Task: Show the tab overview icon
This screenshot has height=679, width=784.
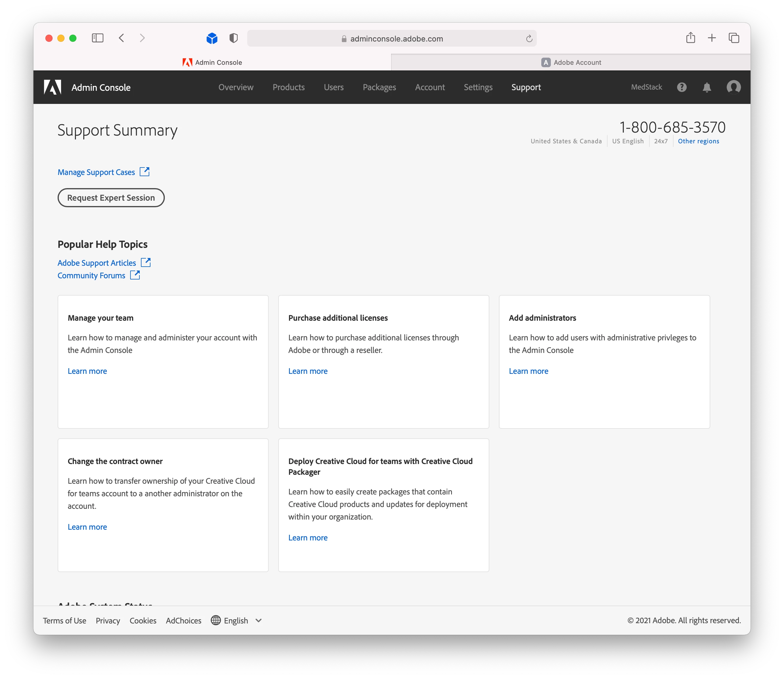Action: (734, 38)
